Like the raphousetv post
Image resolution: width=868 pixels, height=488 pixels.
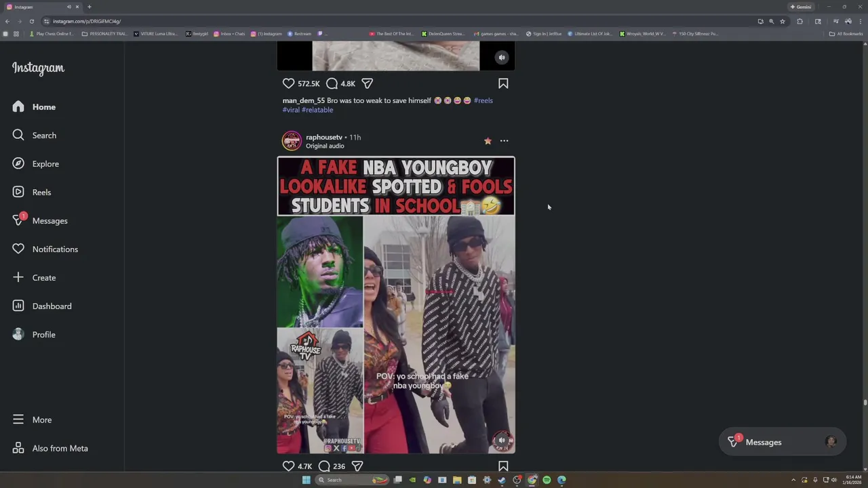coord(288,466)
